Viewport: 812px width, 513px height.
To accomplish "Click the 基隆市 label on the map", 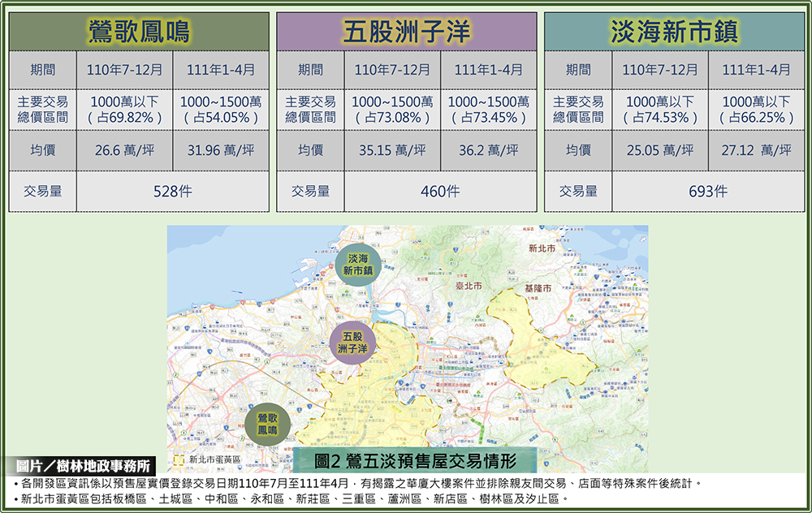I will pos(538,288).
